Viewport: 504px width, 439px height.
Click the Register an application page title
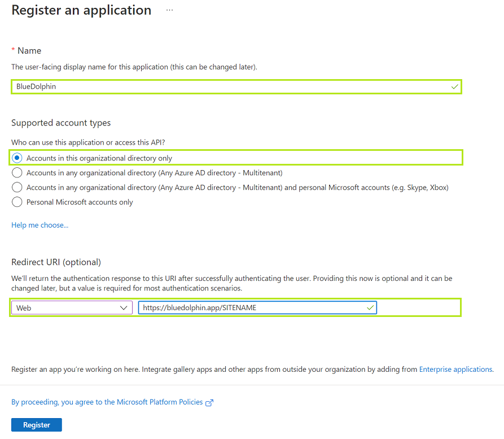pos(81,10)
